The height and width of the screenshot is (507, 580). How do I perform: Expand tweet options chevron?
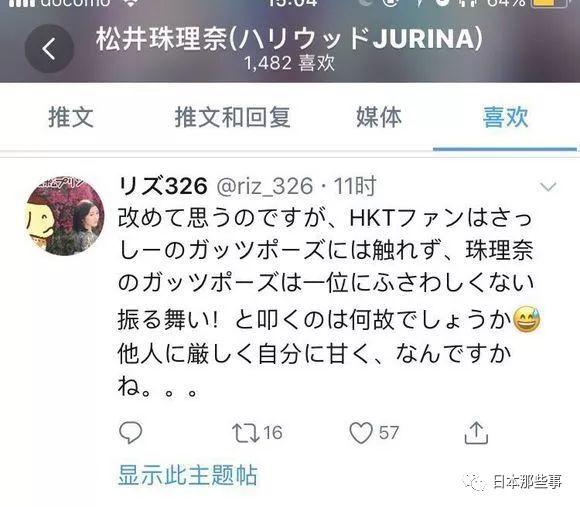click(548, 187)
